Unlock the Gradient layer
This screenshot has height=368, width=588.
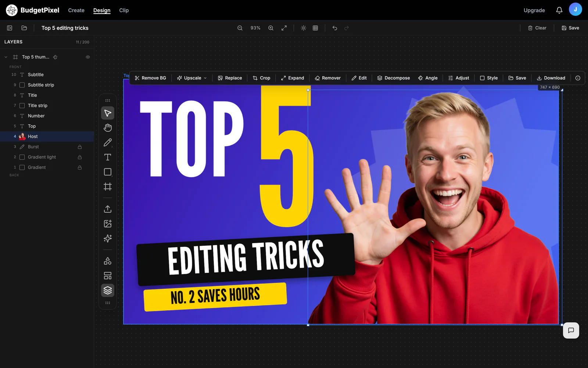pos(80,167)
